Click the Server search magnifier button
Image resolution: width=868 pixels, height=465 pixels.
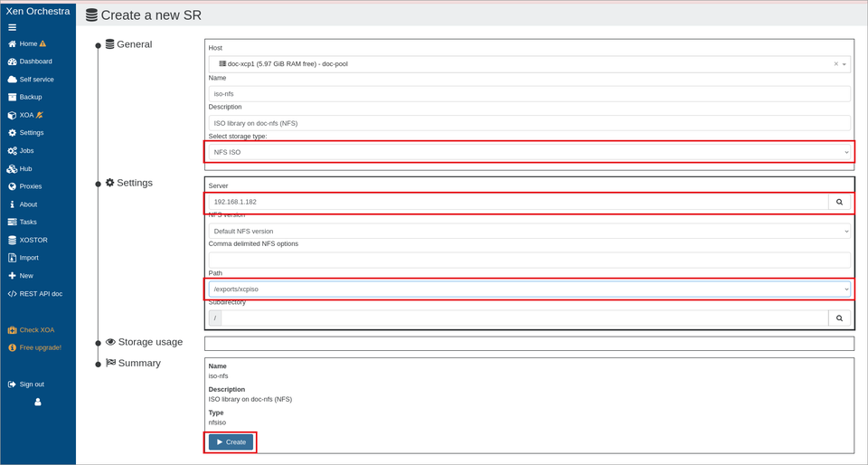point(839,202)
